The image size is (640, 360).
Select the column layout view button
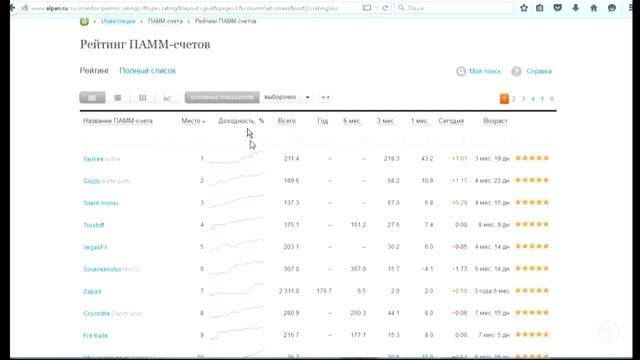pyautogui.click(x=142, y=98)
